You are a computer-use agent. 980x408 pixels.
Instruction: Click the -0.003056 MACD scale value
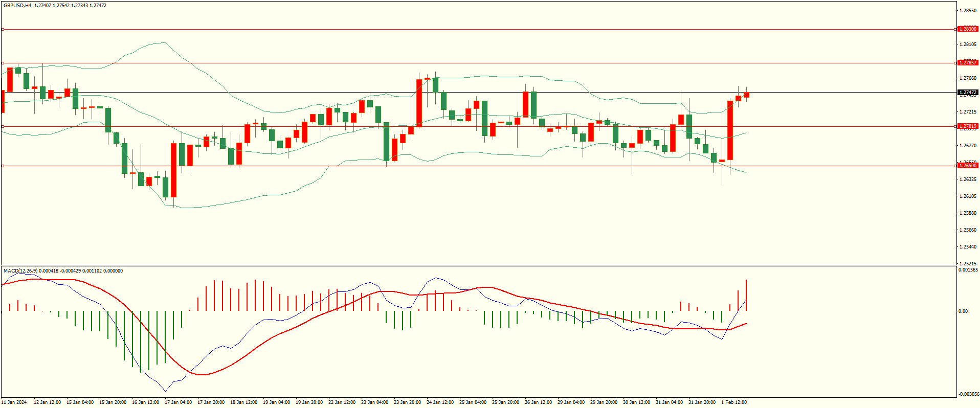pyautogui.click(x=968, y=394)
